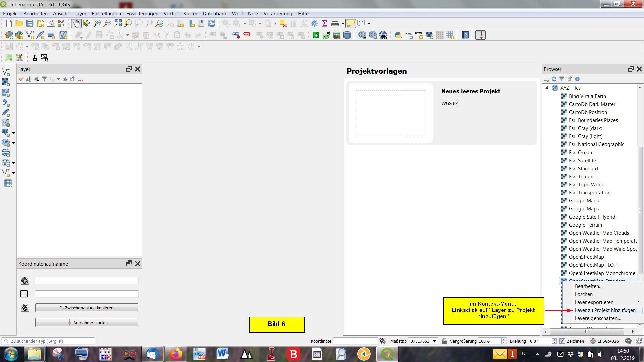Click the Save Project disk icon
This screenshot has height=362, width=644.
coord(30,23)
